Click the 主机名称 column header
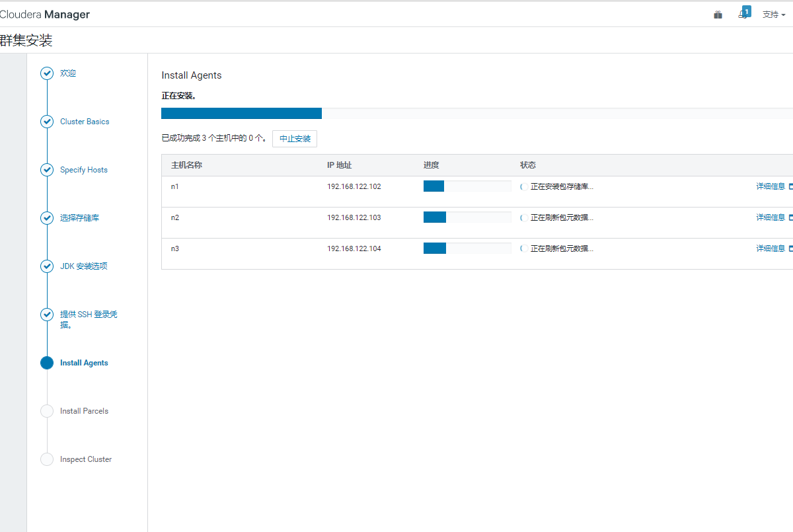 tap(186, 165)
